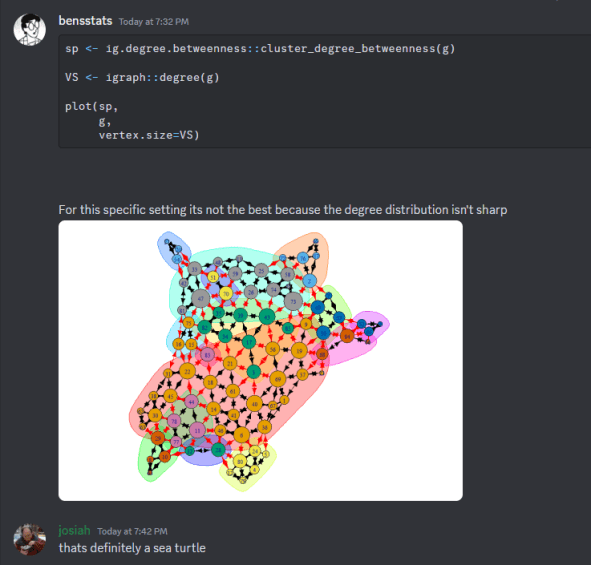591x565 pixels.
Task: Click the josiah username
Action: coord(74,530)
